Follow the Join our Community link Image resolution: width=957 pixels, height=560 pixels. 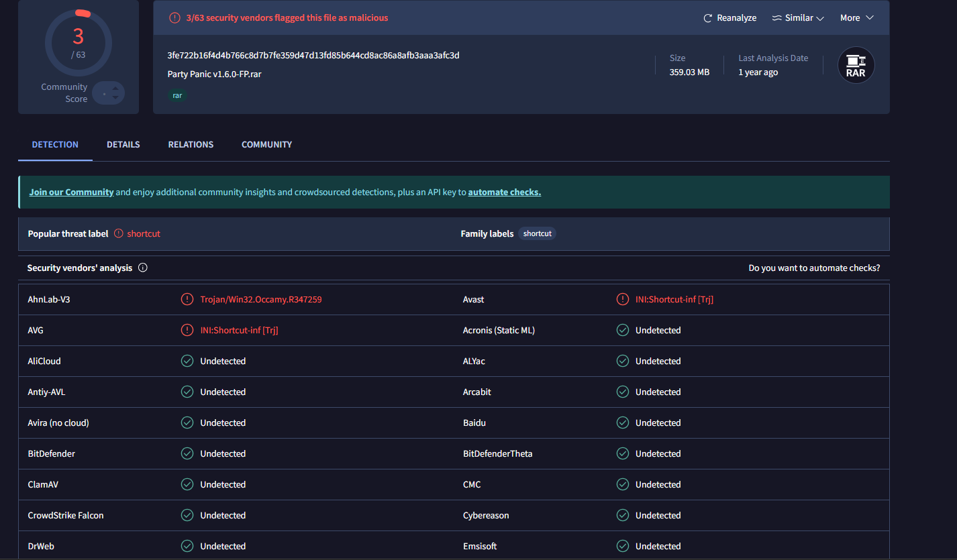71,192
